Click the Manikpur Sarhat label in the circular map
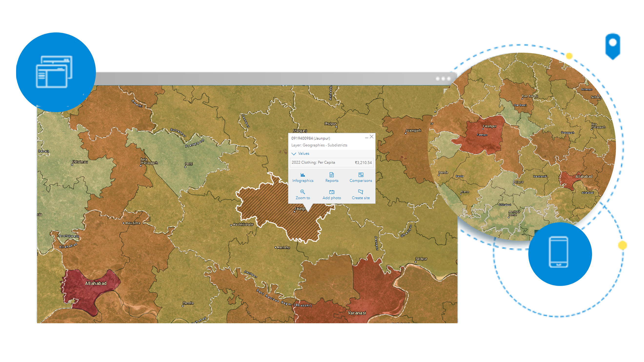Viewport: 644px width, 362px height. point(514,213)
